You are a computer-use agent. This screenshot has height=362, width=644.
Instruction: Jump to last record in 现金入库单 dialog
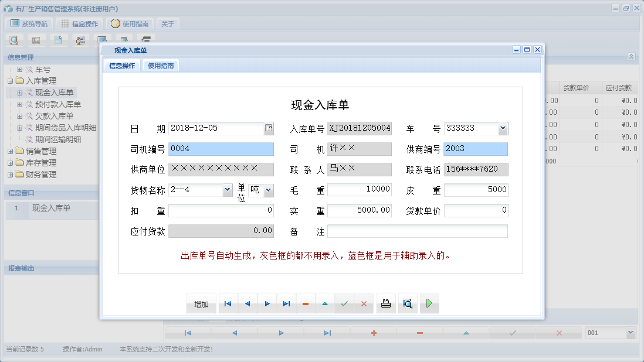click(x=286, y=303)
